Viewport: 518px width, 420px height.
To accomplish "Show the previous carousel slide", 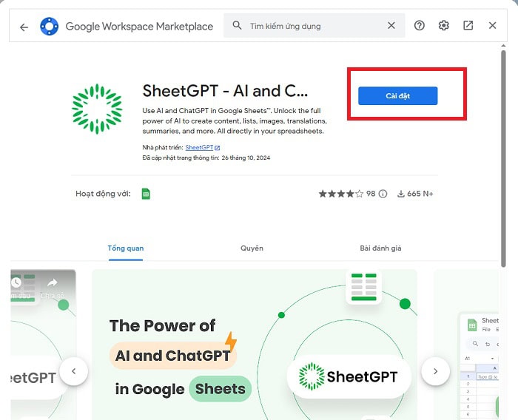I will [74, 371].
